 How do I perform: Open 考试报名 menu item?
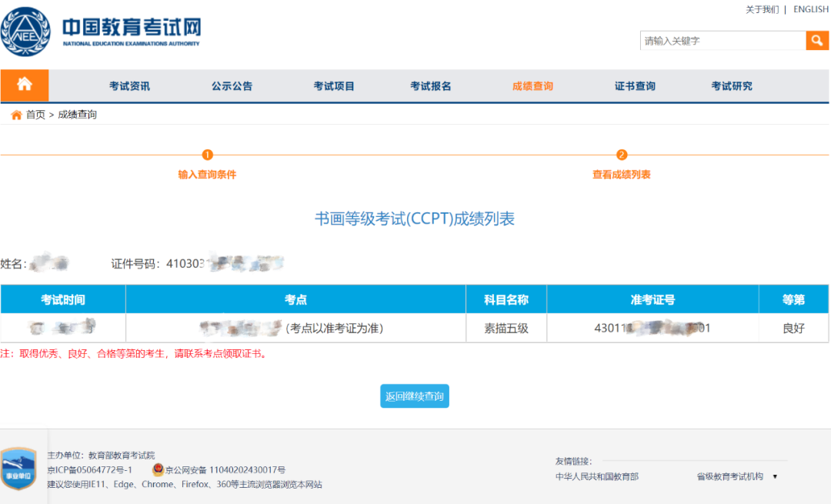(x=430, y=86)
